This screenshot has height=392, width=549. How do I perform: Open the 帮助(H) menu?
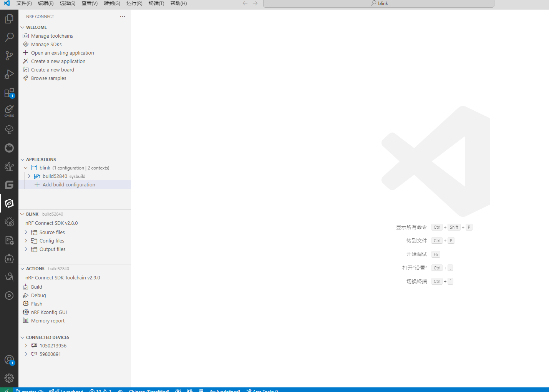click(179, 3)
